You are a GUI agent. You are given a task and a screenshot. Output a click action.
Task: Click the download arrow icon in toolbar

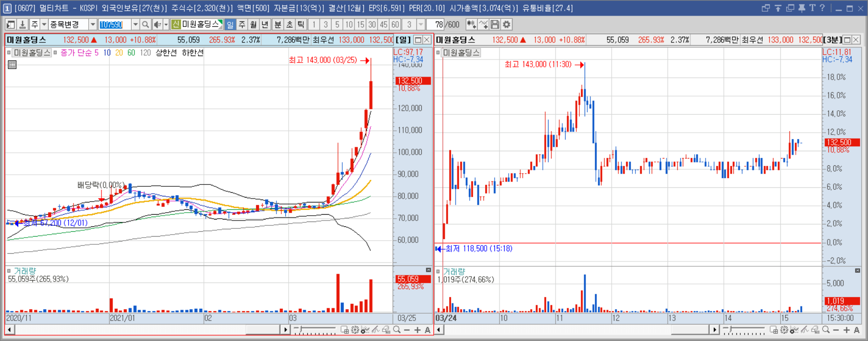tap(22, 24)
